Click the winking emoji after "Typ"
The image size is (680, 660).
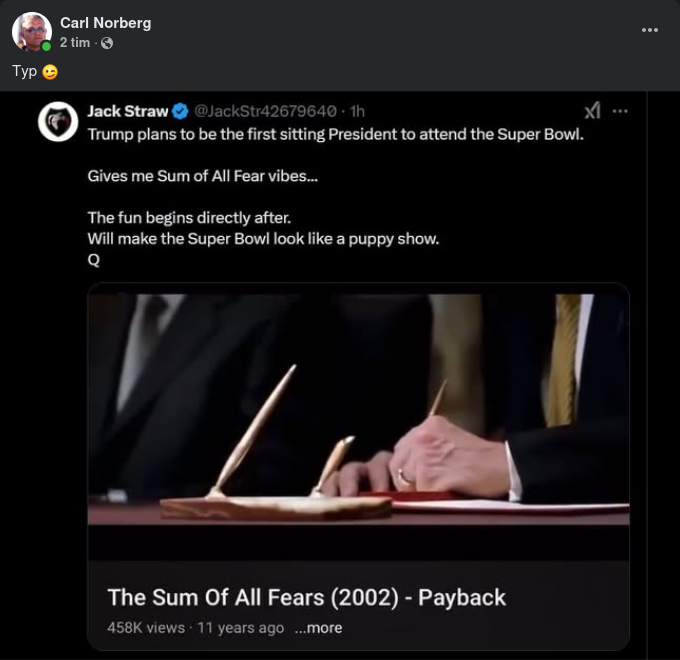click(50, 72)
